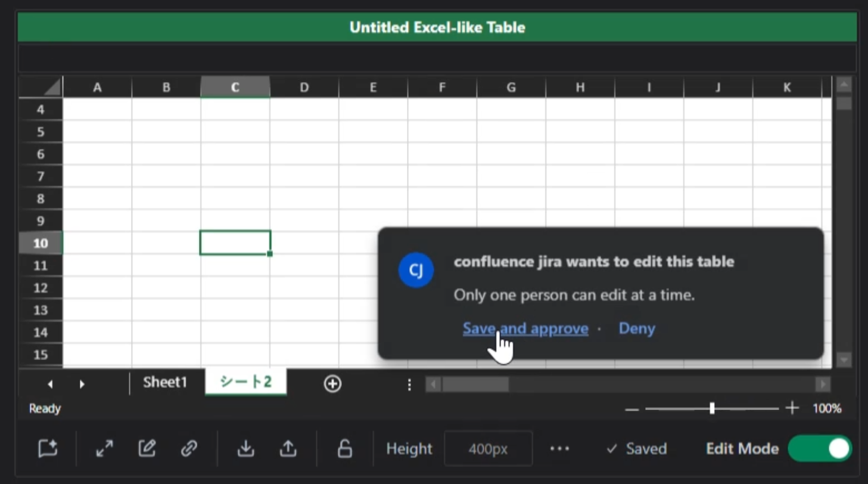
Task: Open the more options ellipsis menu
Action: 560,448
